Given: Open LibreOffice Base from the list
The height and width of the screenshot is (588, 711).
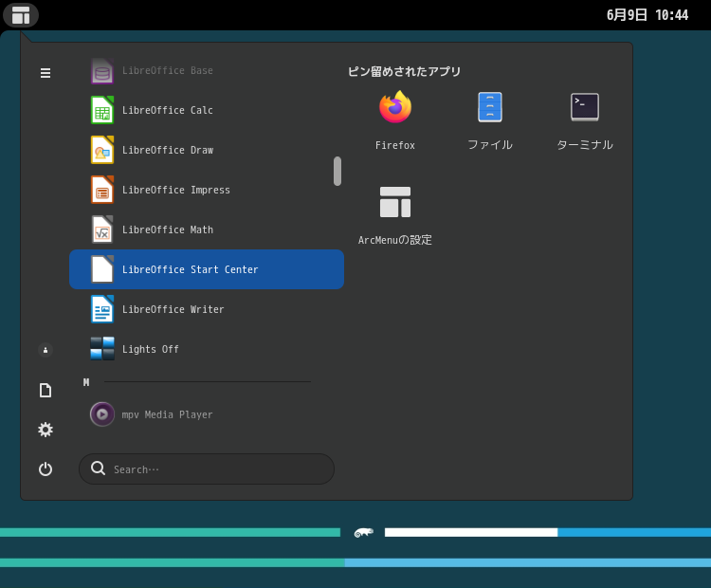Looking at the screenshot, I should 207,70.
